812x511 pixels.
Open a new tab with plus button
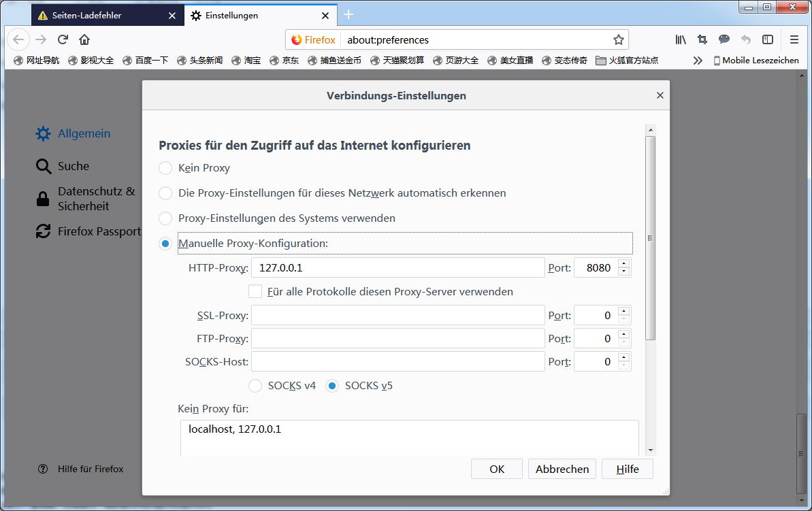coord(348,15)
